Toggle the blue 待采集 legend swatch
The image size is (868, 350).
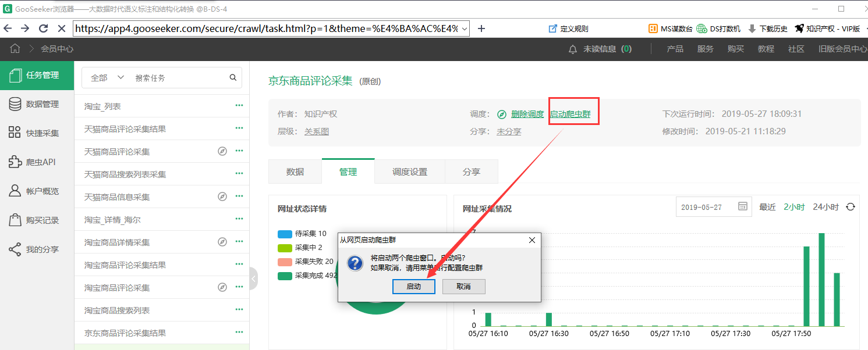pos(285,234)
